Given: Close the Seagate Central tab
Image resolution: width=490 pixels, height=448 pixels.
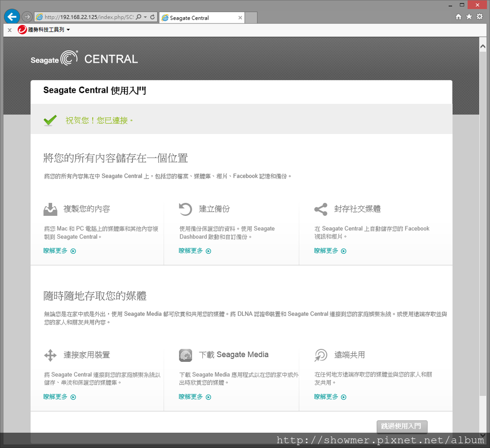Looking at the screenshot, I should [240, 18].
